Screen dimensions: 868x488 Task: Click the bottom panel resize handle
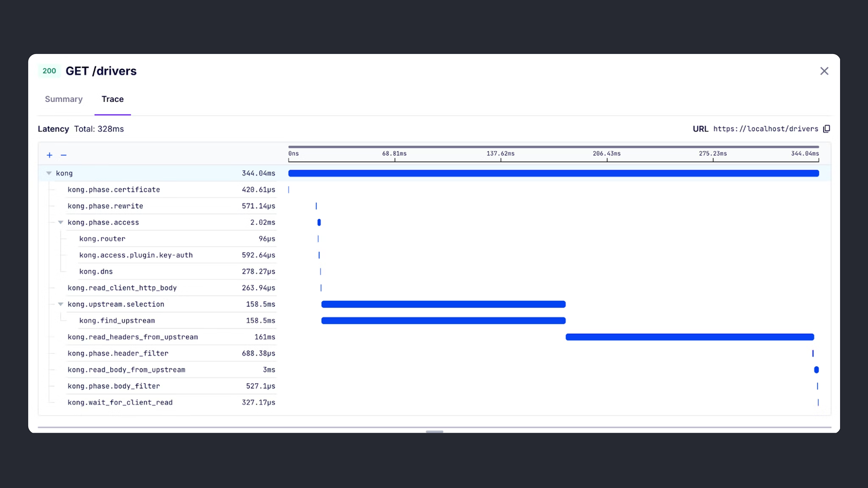(x=434, y=431)
